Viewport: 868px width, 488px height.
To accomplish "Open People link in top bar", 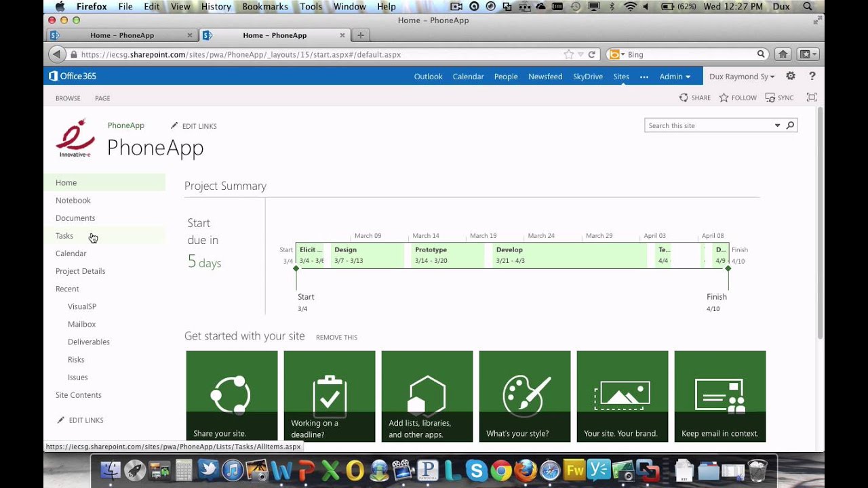I will pyautogui.click(x=506, y=77).
